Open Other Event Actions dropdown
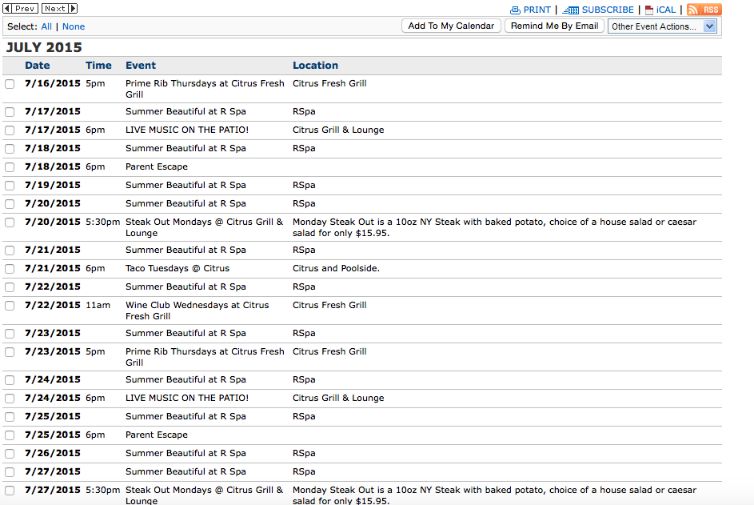Screen dimensions: 754x505 tap(662, 26)
